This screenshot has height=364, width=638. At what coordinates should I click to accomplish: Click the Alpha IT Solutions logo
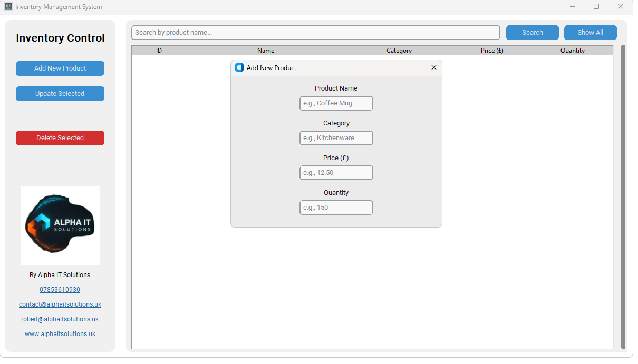click(60, 225)
